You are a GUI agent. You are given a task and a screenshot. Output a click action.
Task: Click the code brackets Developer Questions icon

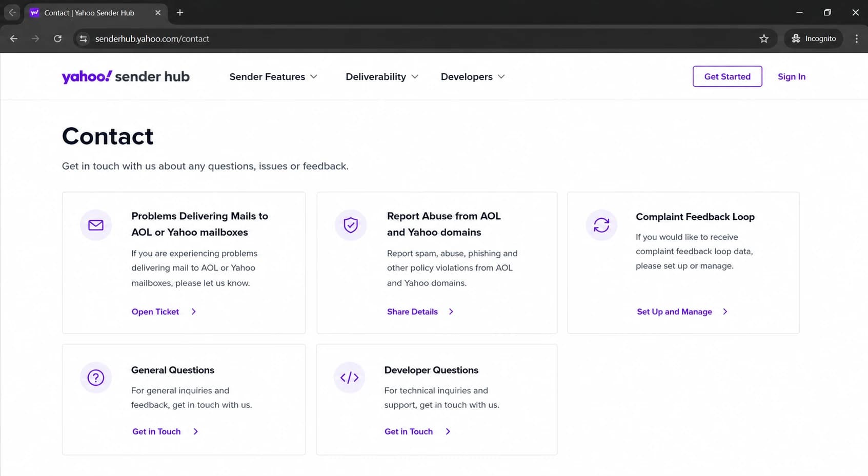coord(350,378)
